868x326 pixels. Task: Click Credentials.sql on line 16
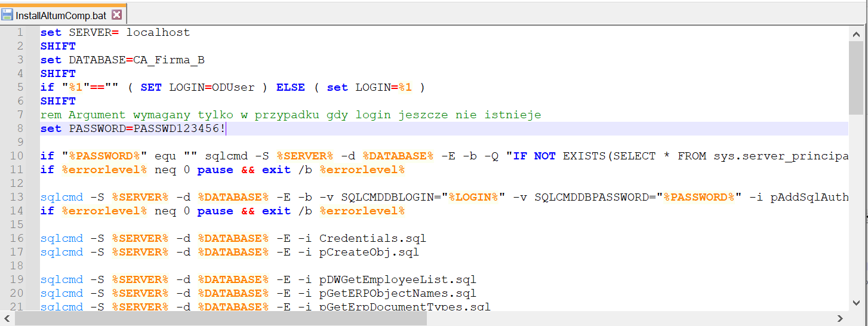373,238
